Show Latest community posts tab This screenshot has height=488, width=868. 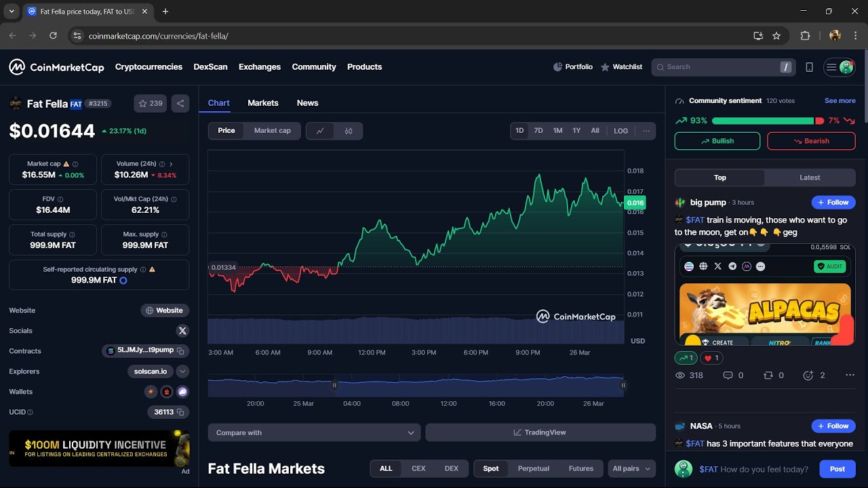(810, 178)
